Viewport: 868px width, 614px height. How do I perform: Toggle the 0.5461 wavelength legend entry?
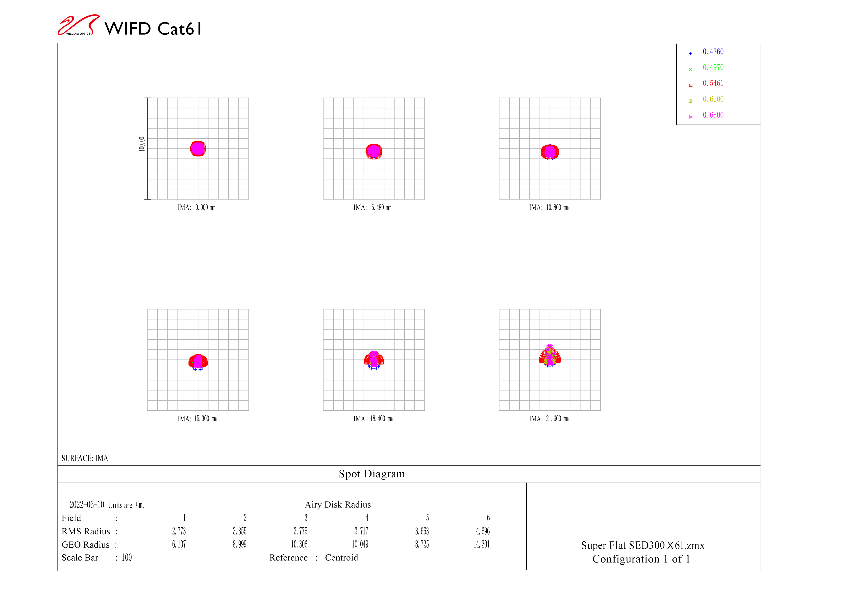tap(713, 83)
